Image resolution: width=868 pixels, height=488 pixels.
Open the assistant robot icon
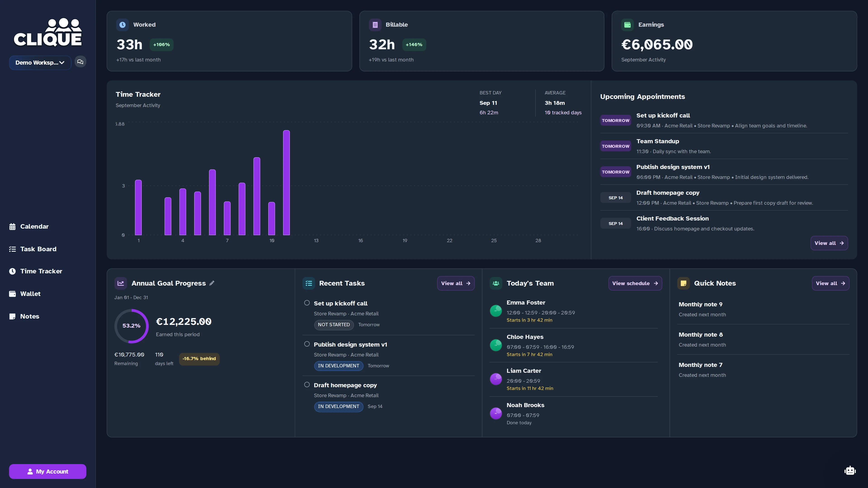pyautogui.click(x=850, y=470)
